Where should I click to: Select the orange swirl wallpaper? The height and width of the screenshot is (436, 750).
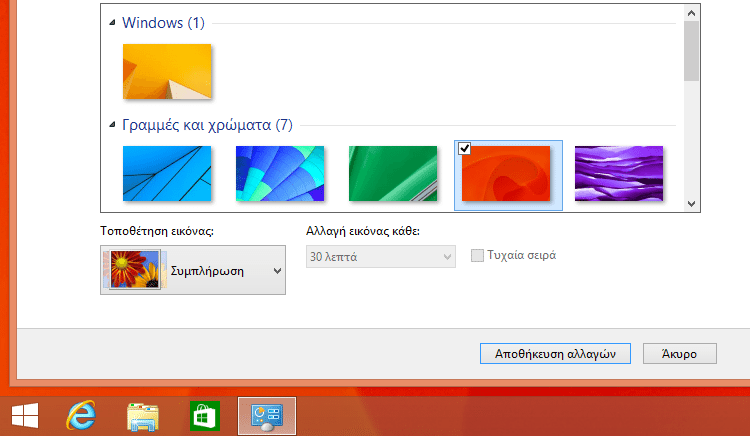click(x=506, y=174)
